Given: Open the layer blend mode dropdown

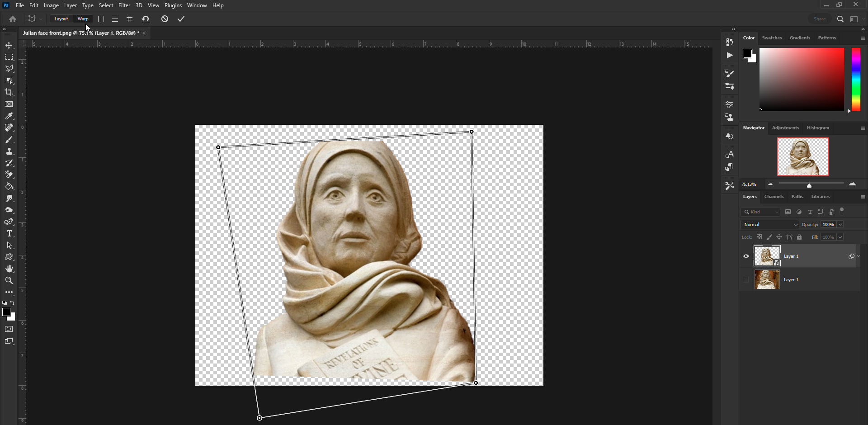Looking at the screenshot, I should pos(769,224).
